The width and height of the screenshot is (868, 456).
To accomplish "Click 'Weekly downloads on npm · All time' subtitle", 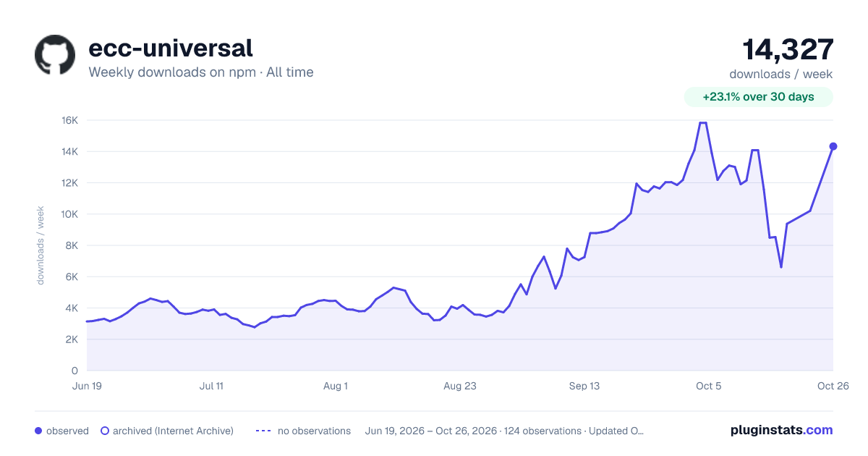I will pyautogui.click(x=201, y=72).
